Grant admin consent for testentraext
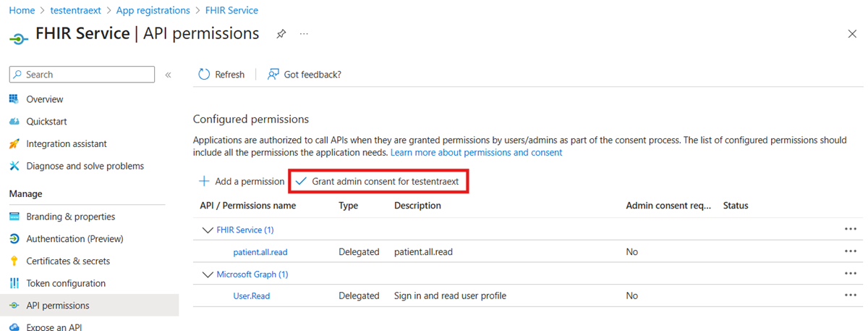The width and height of the screenshot is (868, 331). [378, 181]
